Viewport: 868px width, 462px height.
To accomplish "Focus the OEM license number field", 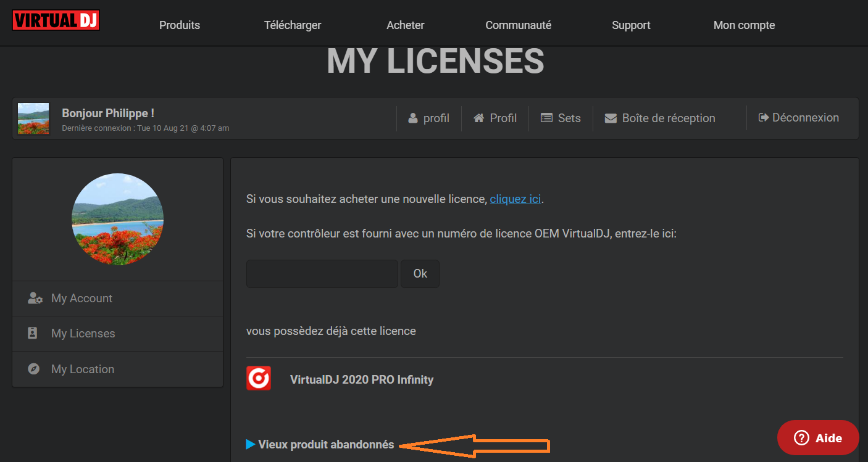I will tap(322, 274).
